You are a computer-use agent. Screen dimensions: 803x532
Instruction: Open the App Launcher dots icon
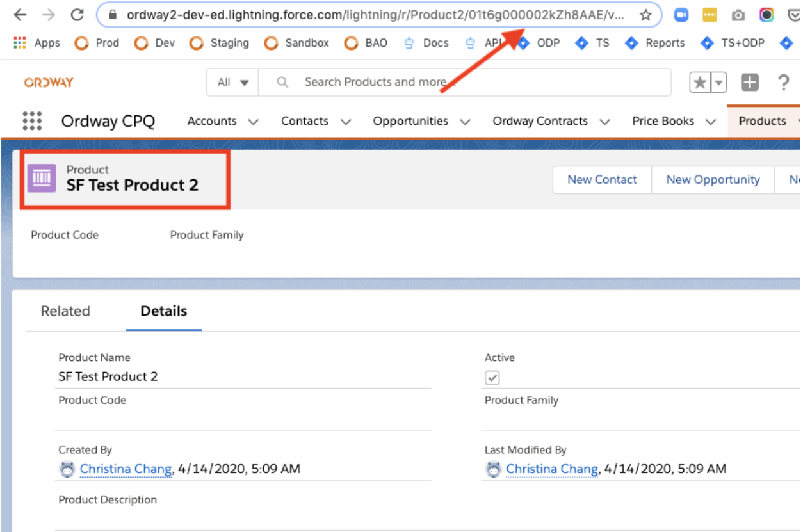32,121
